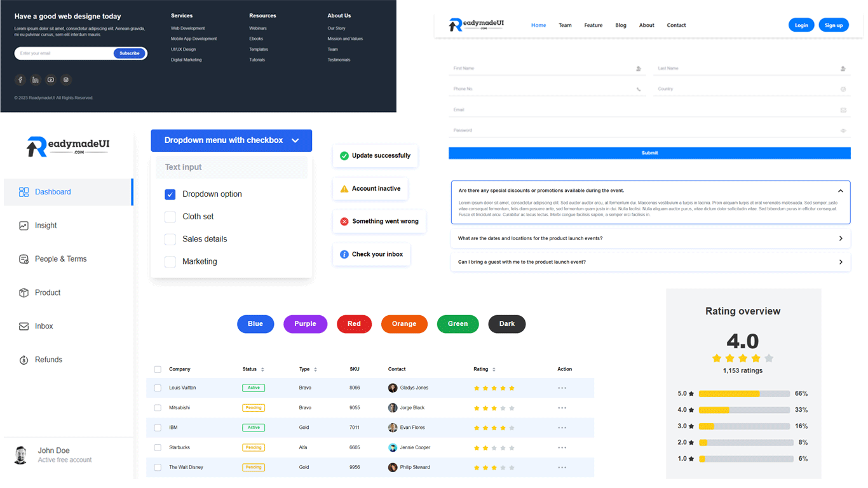
Task: Click the success check icon on Update successfully
Action: click(x=343, y=155)
